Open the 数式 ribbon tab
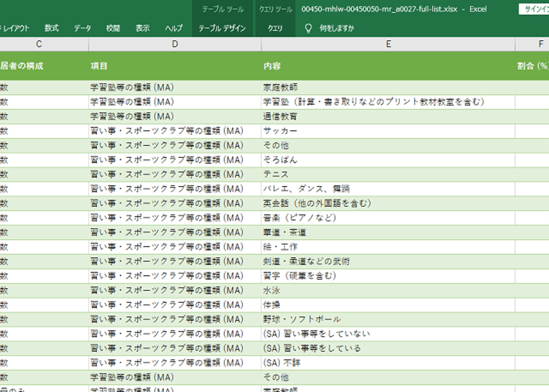This screenshot has width=549, height=392. (52, 29)
